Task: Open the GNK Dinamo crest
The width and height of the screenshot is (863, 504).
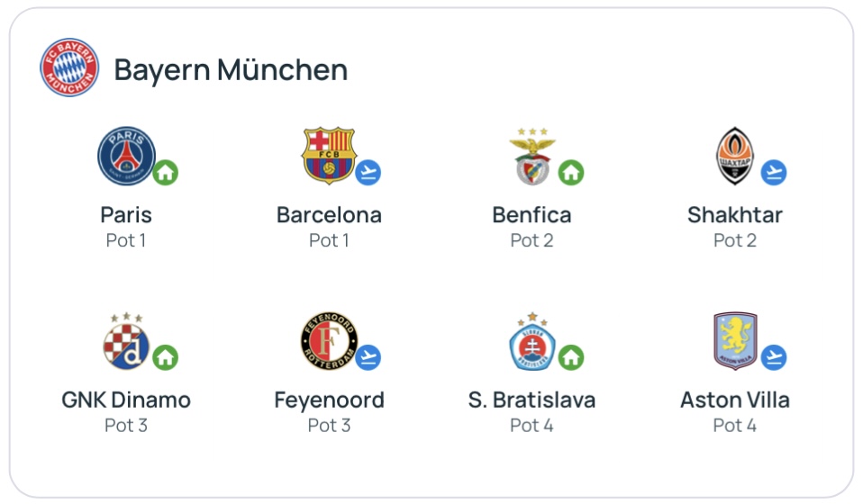Action: (126, 341)
